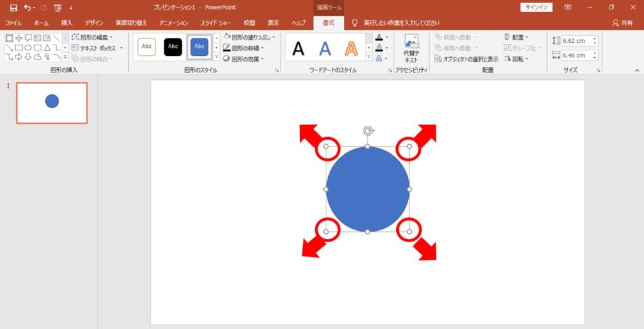Open the 図形の塗りつぶし dropdown
The height and width of the screenshot is (329, 644).
coord(250,37)
